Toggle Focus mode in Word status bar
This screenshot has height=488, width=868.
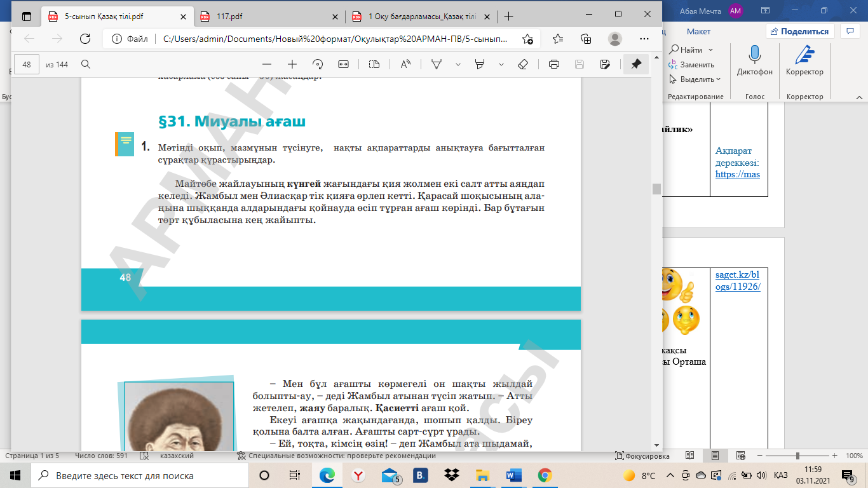coord(642,456)
